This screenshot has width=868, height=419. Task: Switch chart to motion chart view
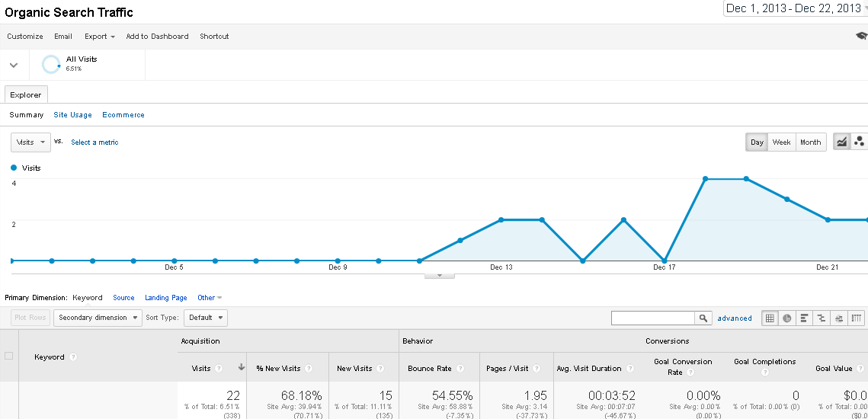859,142
